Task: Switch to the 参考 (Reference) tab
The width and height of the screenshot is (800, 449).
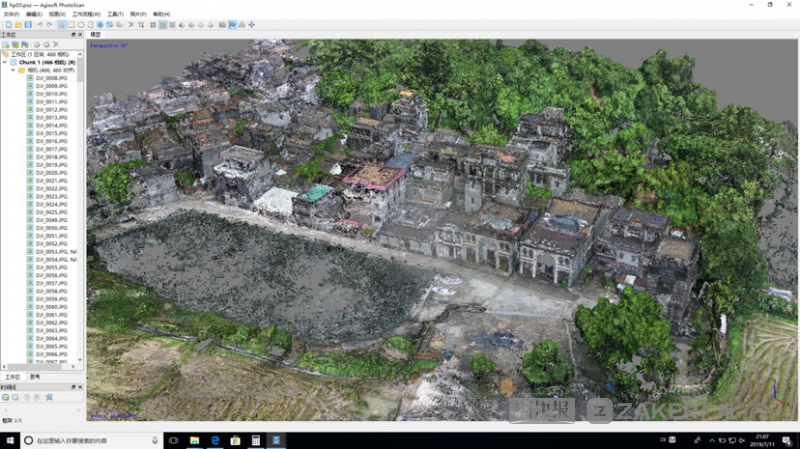Action: 35,376
